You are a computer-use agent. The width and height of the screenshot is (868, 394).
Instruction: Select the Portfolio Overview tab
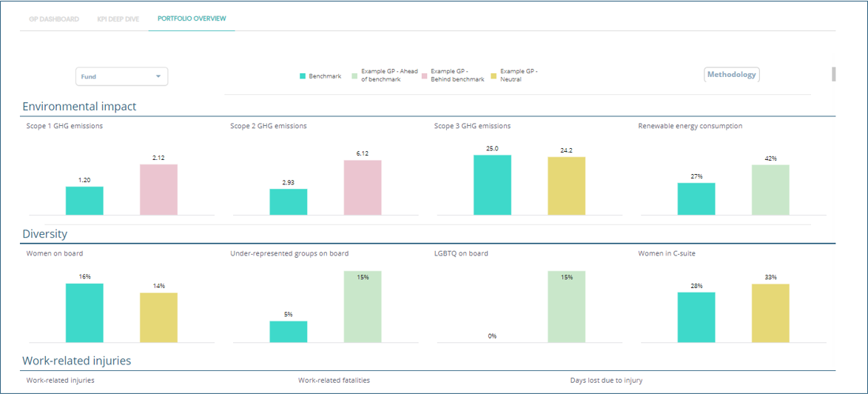click(x=192, y=19)
